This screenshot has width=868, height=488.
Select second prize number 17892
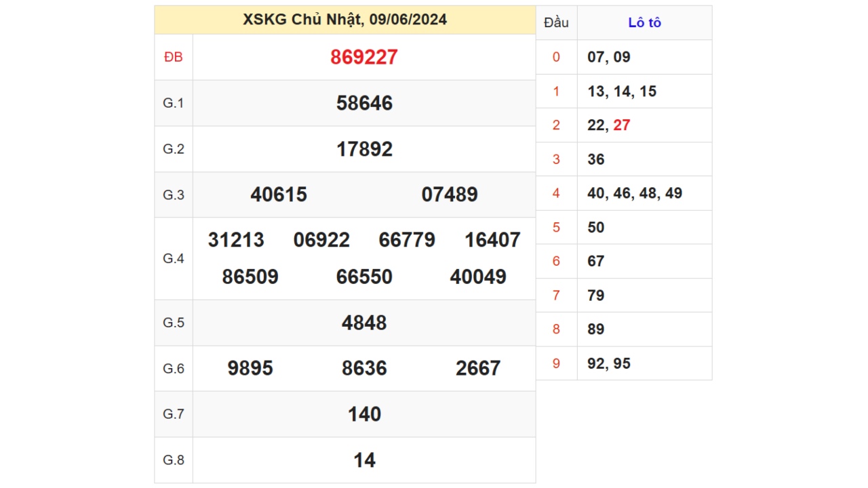364,149
